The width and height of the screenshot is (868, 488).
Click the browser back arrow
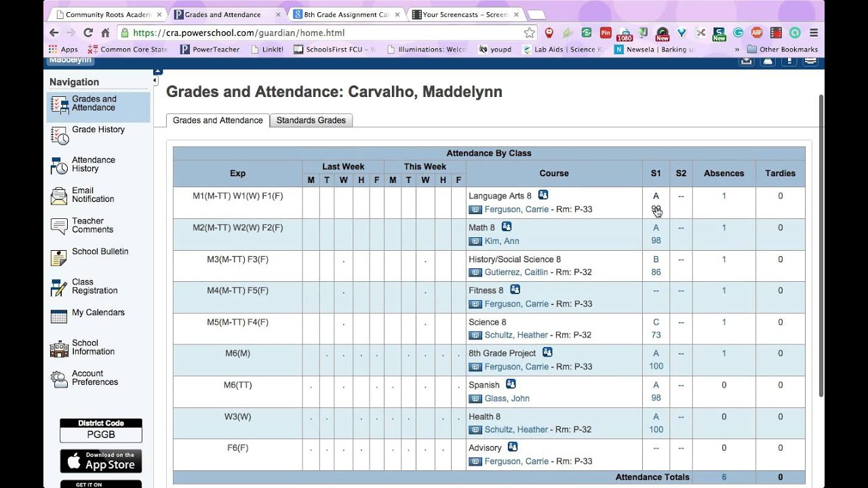pyautogui.click(x=54, y=33)
